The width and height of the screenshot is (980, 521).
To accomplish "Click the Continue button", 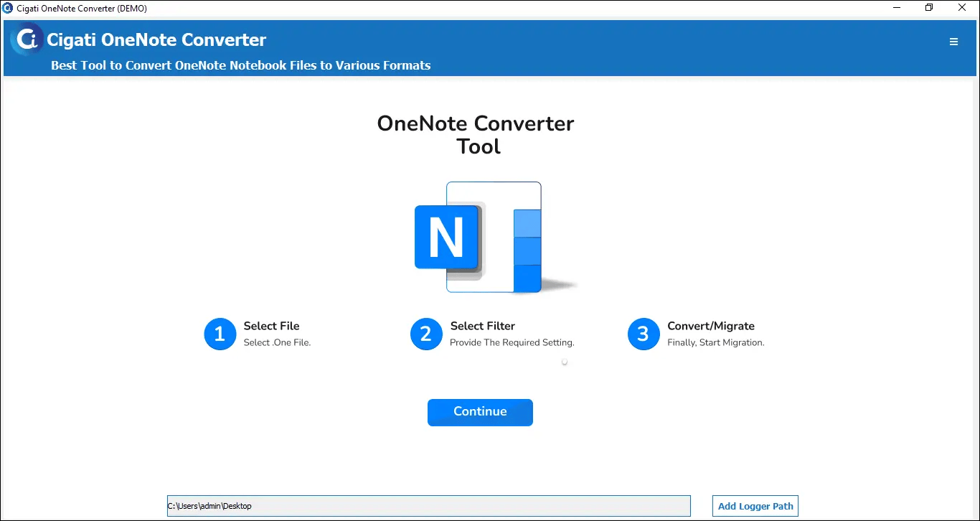I will [x=480, y=412].
